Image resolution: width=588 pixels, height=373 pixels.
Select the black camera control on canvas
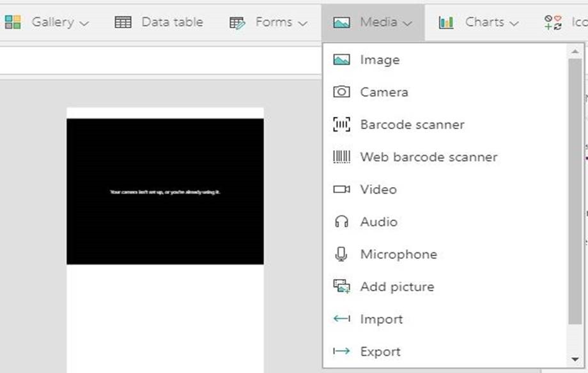click(165, 192)
